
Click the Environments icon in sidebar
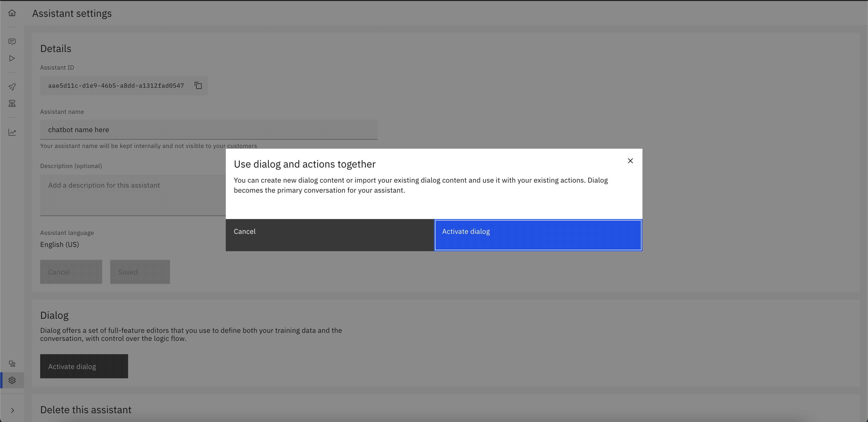click(x=12, y=103)
